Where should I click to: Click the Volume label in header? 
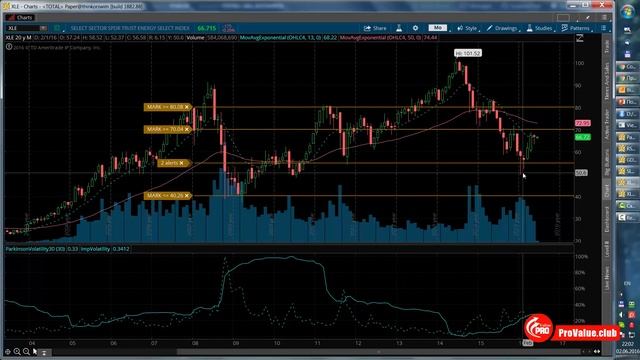click(x=195, y=38)
